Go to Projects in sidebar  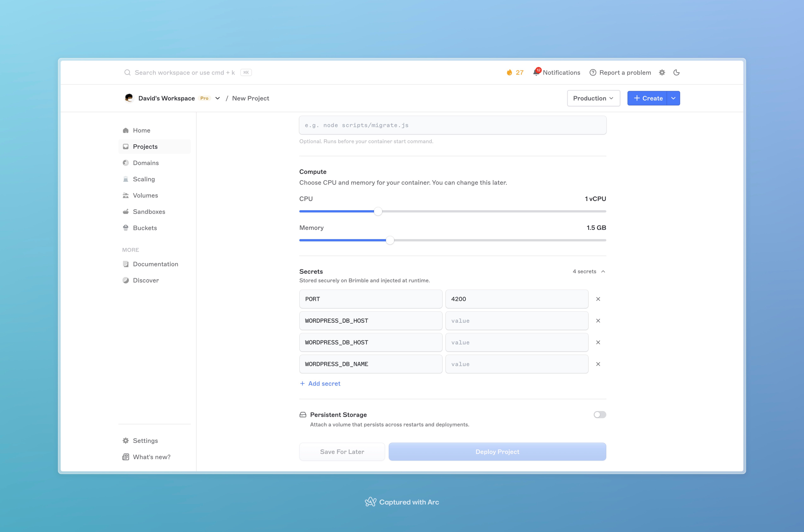click(x=154, y=147)
